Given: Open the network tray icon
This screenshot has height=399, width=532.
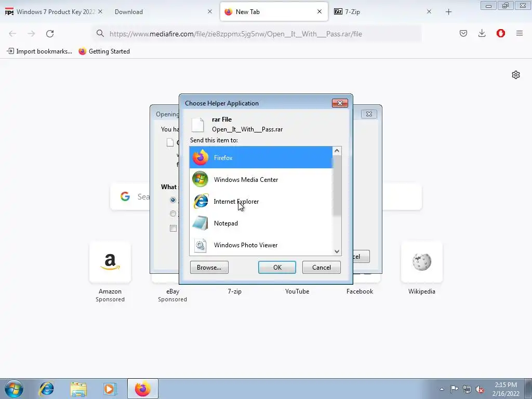Looking at the screenshot, I should click(467, 389).
